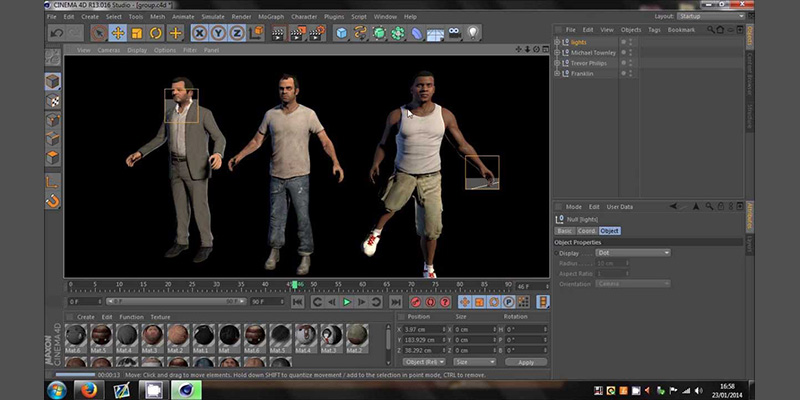Expand the Michael Townley hierarchy
This screenshot has height=400, width=800.
(x=557, y=53)
